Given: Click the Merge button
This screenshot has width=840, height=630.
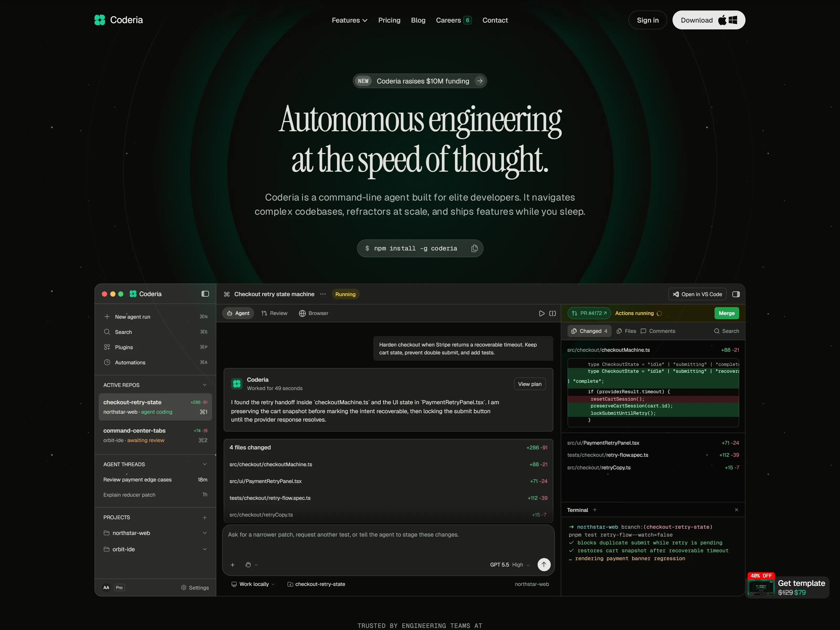Looking at the screenshot, I should click(726, 313).
